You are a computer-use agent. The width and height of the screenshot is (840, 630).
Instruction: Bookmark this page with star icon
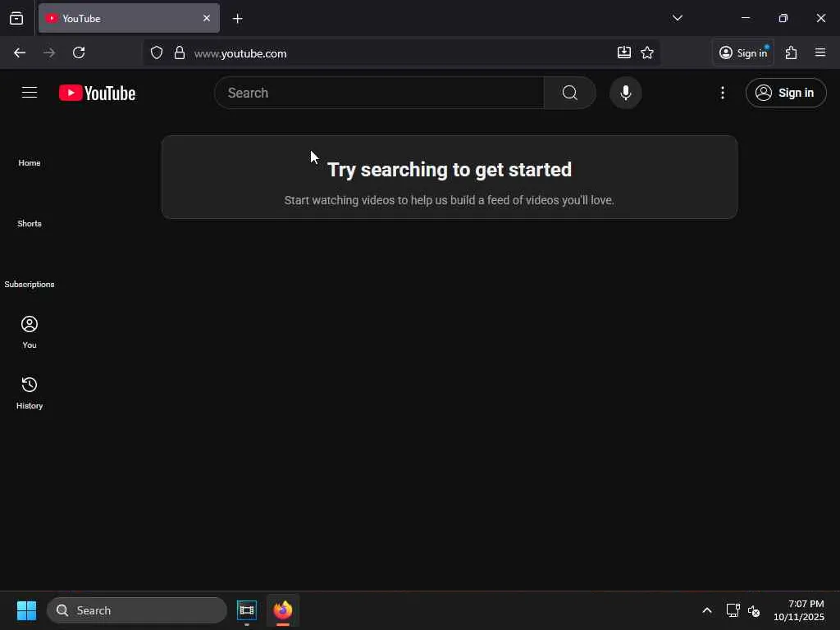pos(647,52)
